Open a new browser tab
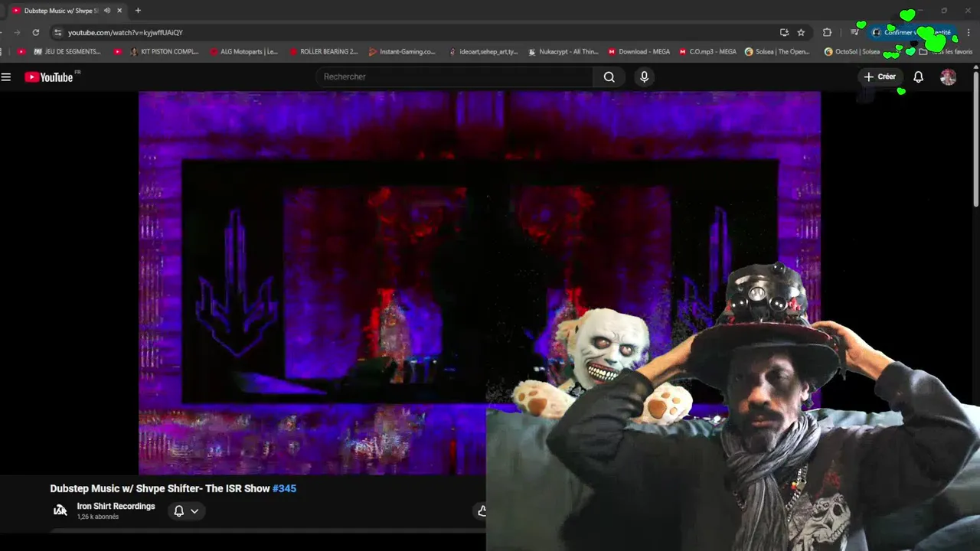Screen dimensions: 980x551 point(138,11)
